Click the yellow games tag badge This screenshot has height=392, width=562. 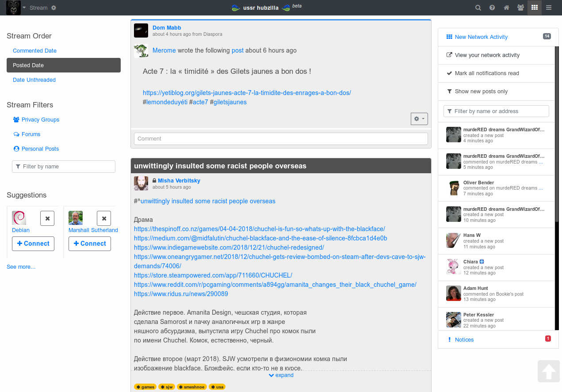pos(145,387)
